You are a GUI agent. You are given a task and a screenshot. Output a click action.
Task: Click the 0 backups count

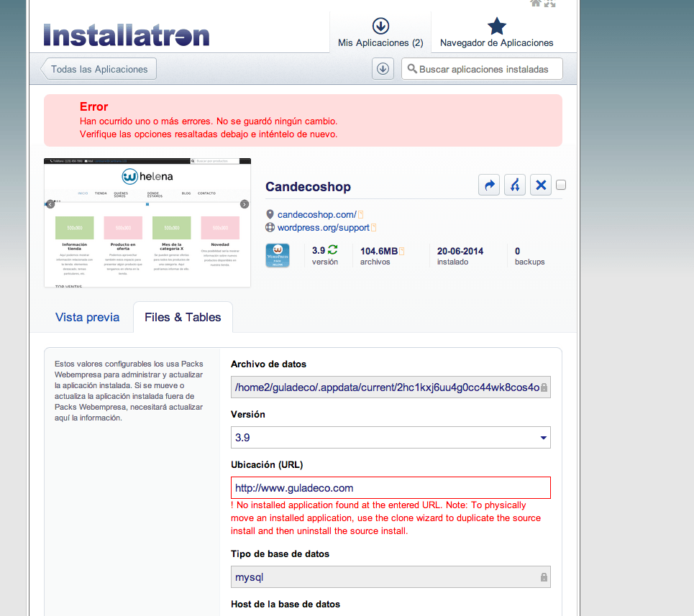529,256
